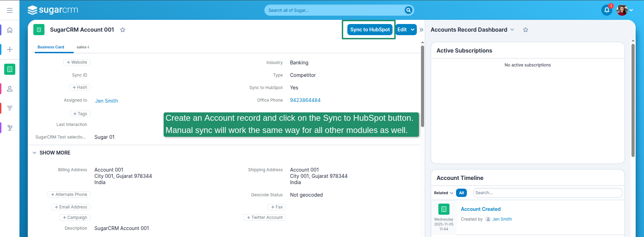
Task: Open Accounts module in sidebar
Action: (10, 69)
